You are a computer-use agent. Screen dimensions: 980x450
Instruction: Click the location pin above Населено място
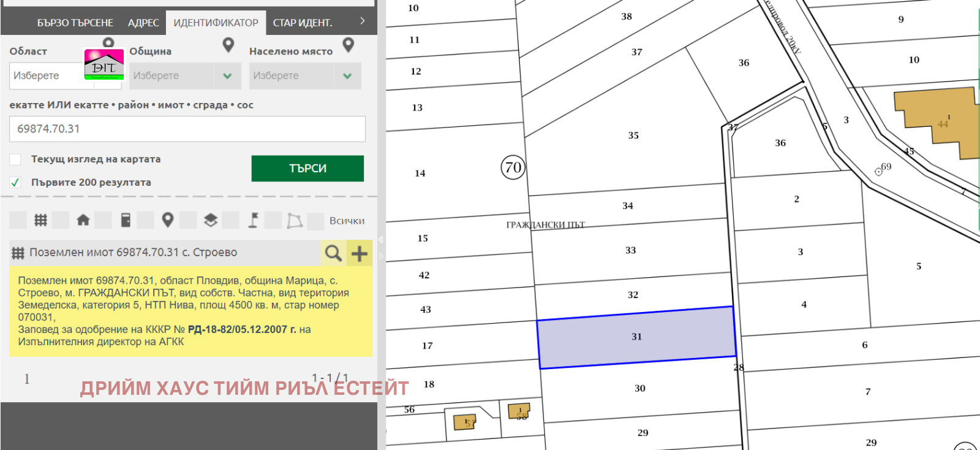pos(348,45)
